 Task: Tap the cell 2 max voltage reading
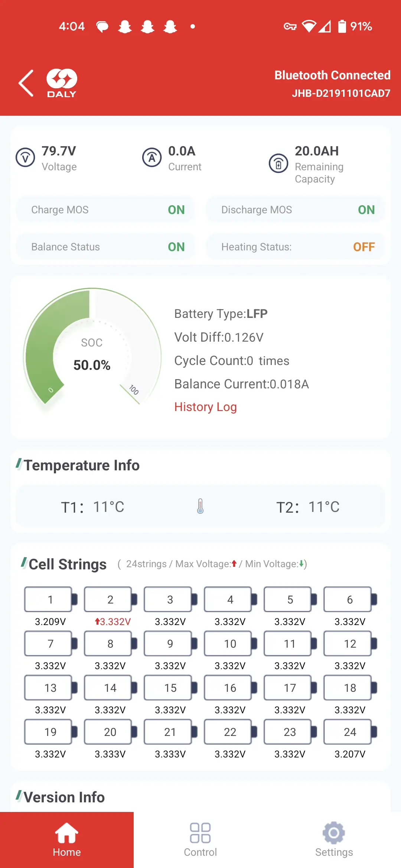pyautogui.click(x=113, y=622)
